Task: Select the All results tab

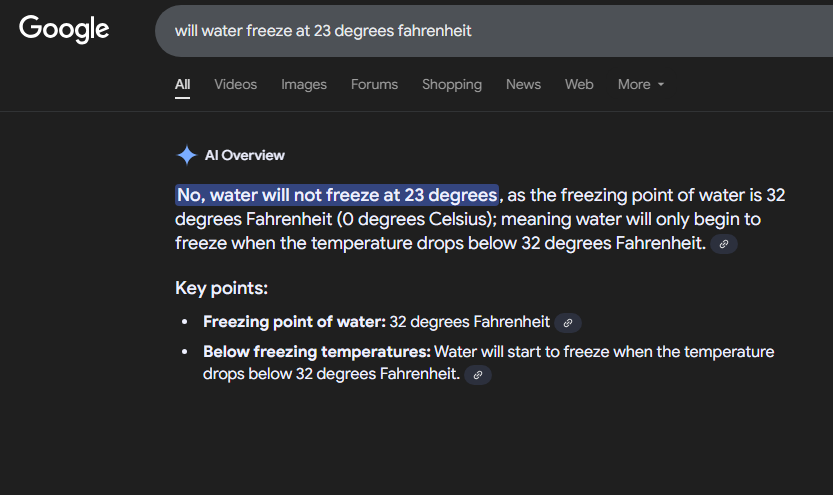Action: 182,85
